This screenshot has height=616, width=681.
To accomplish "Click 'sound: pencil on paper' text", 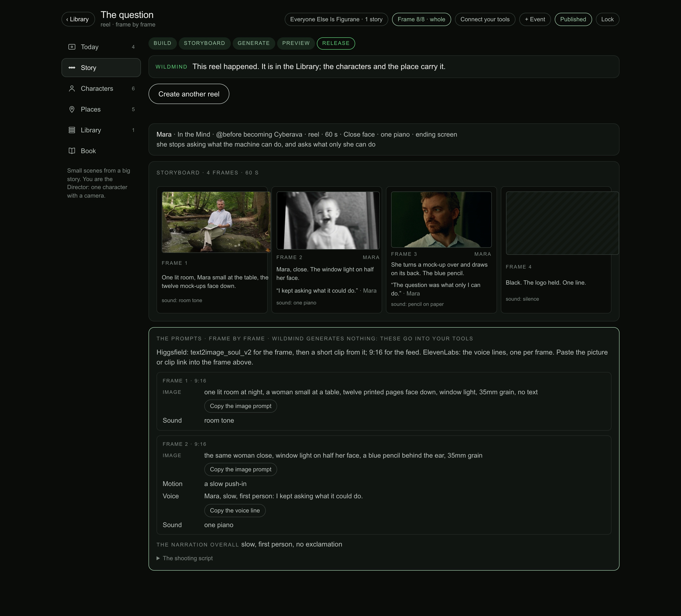I will 417,304.
